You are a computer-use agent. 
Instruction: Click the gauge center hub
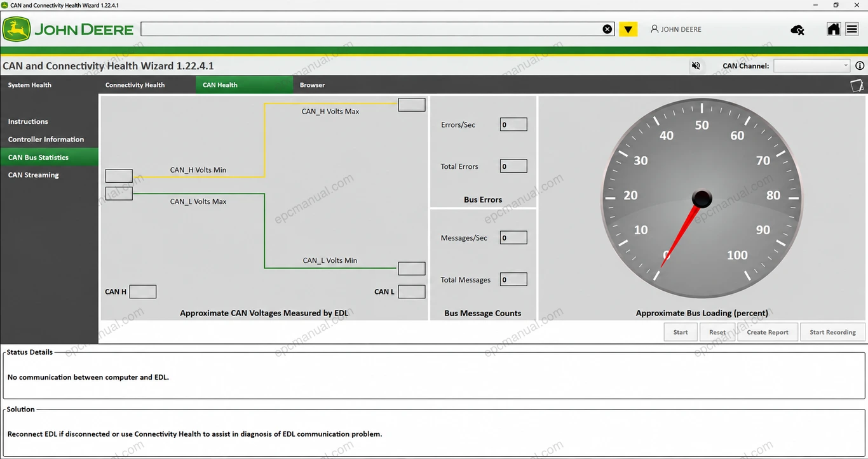[702, 199]
